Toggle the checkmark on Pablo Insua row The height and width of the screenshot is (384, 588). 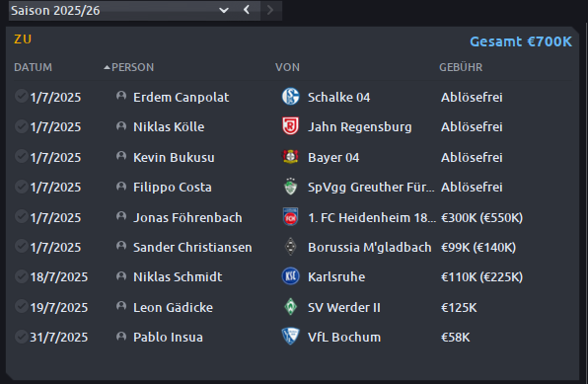(x=22, y=336)
